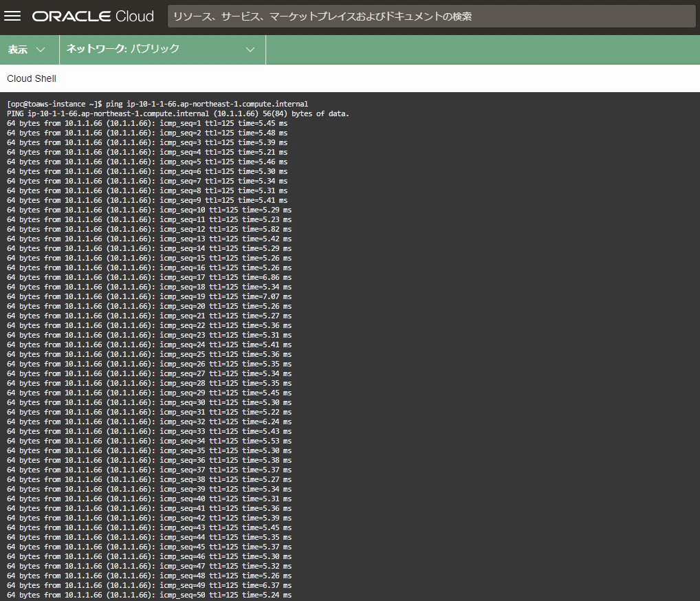Select ping output line icmp_seq=7
Screen dimensions: 700x601
[147, 182]
